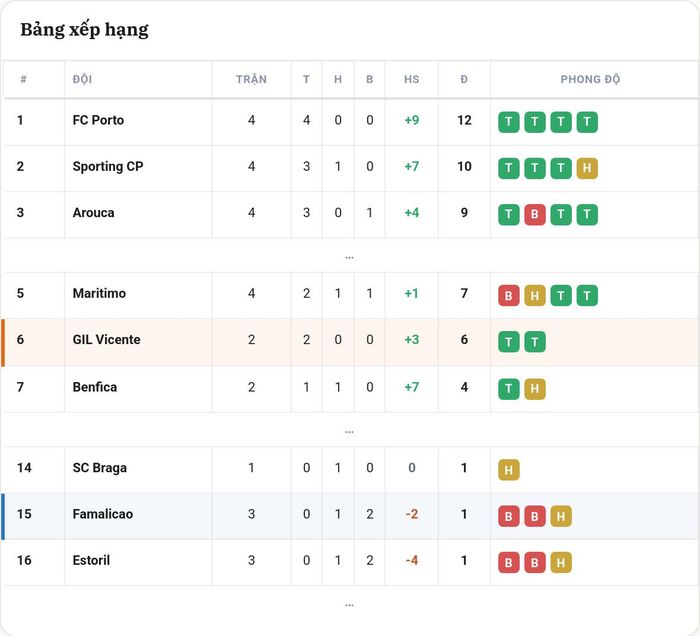
Task: Click Famalicao's first red B badge
Action: [x=508, y=516]
